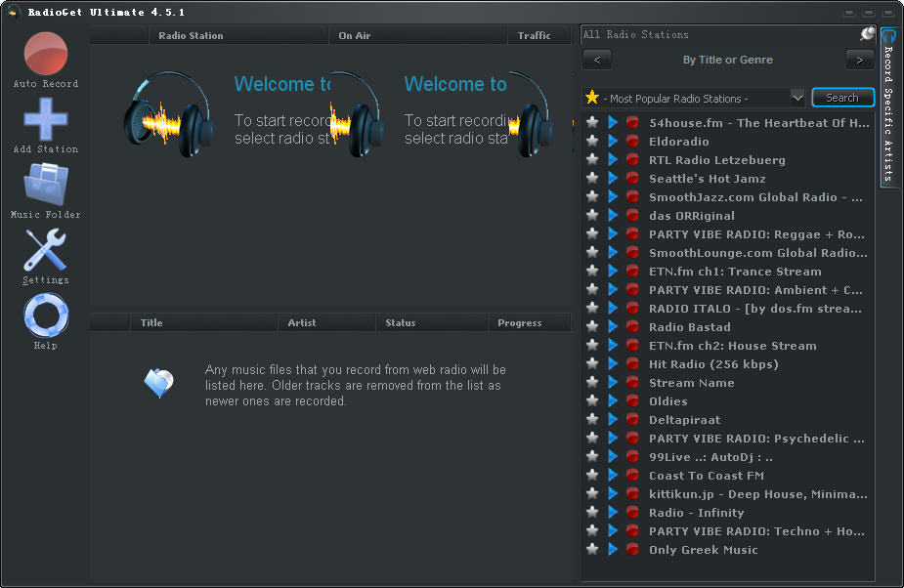Click the search icon beside All Radio Stations
The width and height of the screenshot is (904, 588).
tap(867, 34)
